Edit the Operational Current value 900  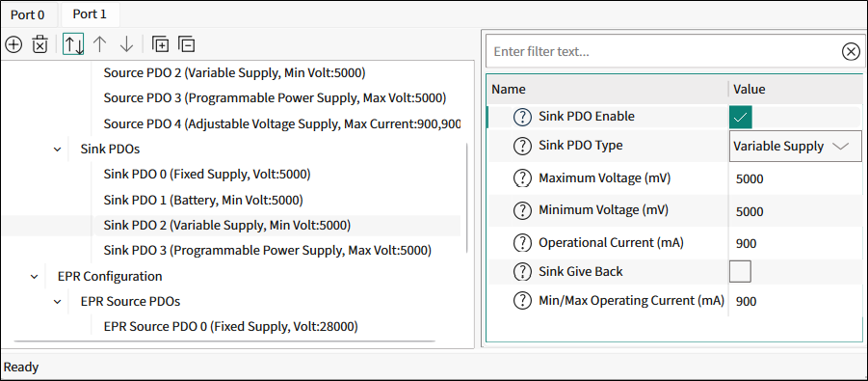point(747,244)
